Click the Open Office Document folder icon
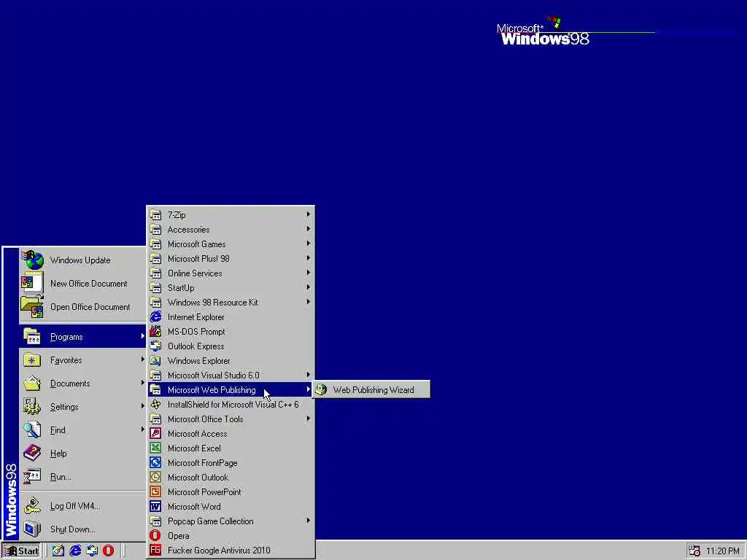Screen dimensions: 747x560 pos(32,307)
